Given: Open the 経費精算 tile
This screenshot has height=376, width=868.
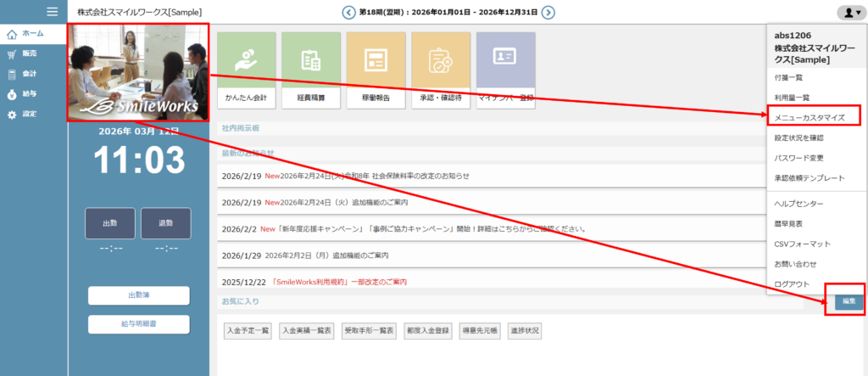Looking at the screenshot, I should [x=311, y=71].
